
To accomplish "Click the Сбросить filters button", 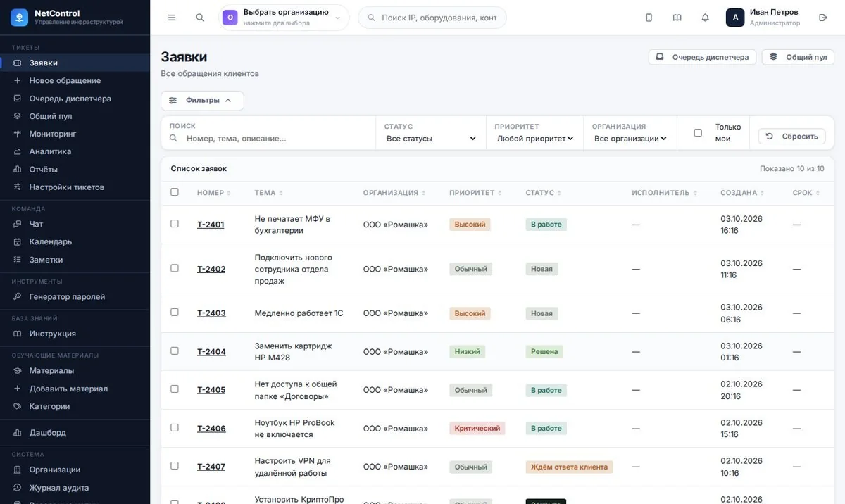I will click(791, 136).
